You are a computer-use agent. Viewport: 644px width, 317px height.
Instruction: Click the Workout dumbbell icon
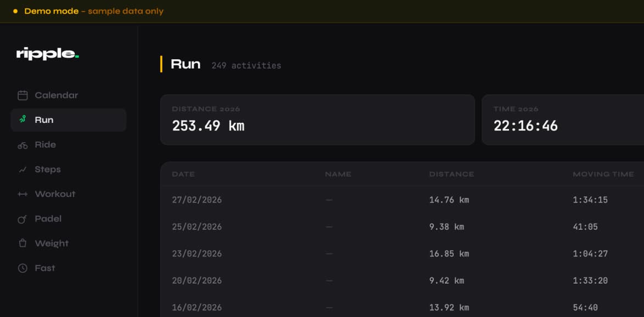[22, 194]
